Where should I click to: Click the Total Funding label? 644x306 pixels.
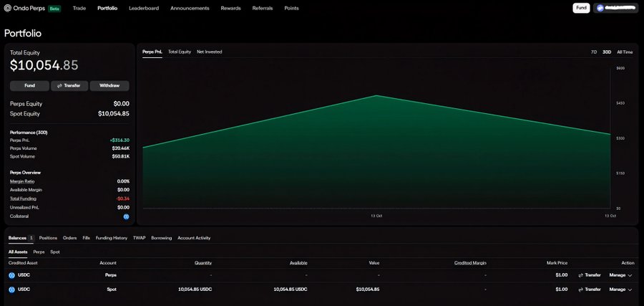pyautogui.click(x=23, y=199)
